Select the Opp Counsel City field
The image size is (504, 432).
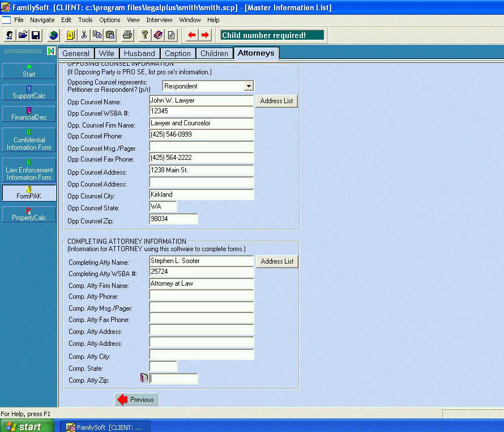pos(201,194)
